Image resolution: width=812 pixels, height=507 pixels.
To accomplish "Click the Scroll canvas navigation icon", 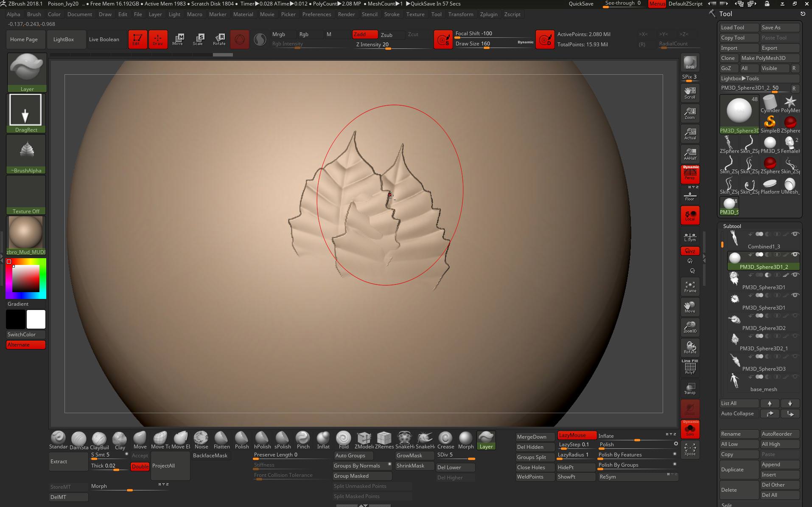I will [x=690, y=93].
